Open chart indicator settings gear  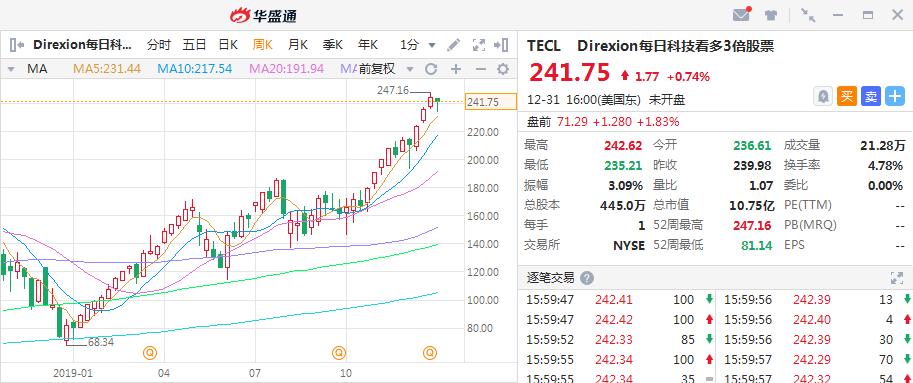click(502, 69)
